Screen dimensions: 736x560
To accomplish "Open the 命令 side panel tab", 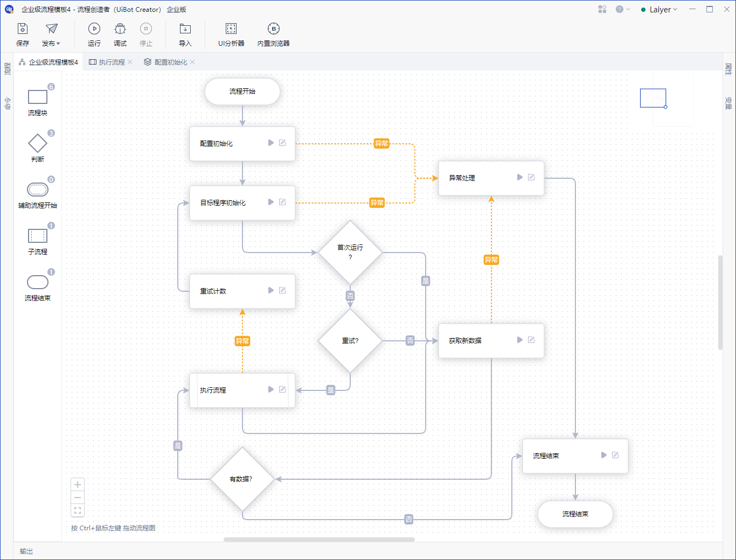I will (x=7, y=103).
